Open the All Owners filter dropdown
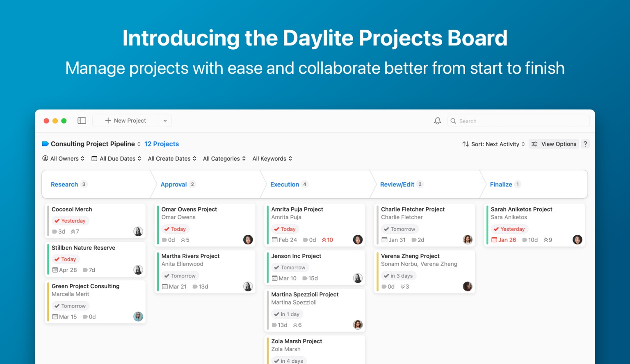 tap(64, 159)
